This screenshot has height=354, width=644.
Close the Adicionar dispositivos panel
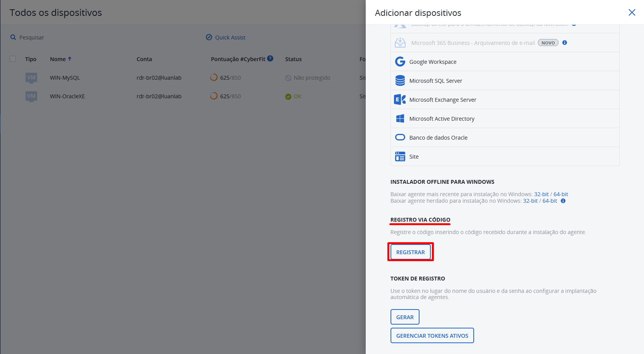632,12
